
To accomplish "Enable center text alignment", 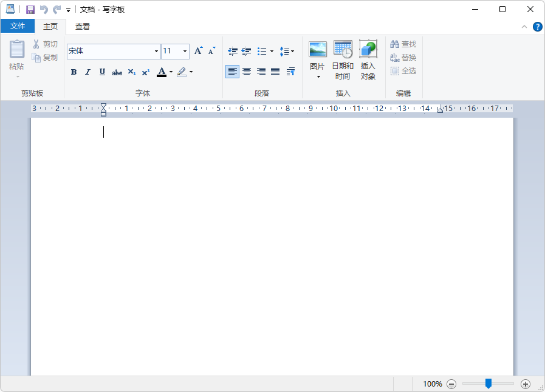I will (x=247, y=72).
